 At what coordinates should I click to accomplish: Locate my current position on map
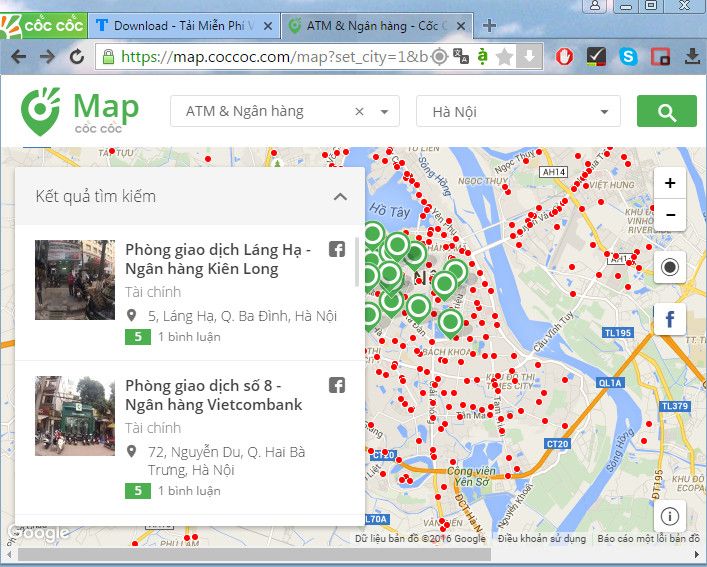coord(669,267)
